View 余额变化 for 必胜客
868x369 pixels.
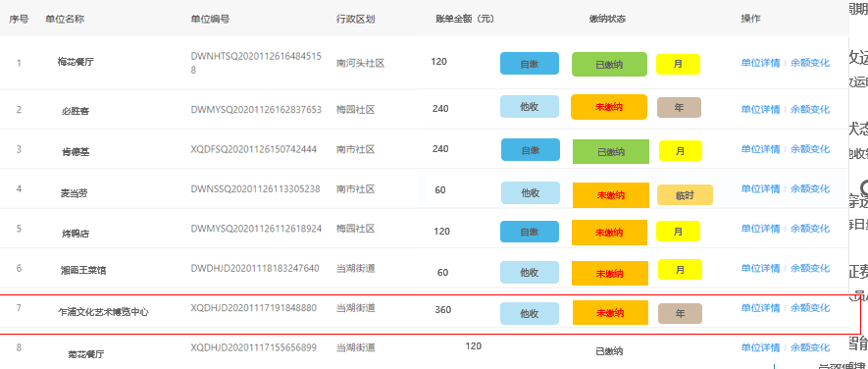[x=810, y=109]
